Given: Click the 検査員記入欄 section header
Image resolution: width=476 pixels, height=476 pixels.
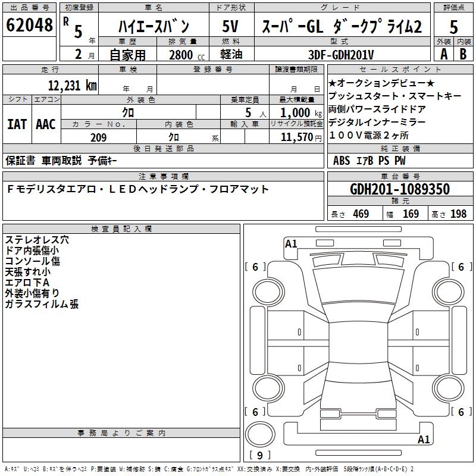Looking at the screenshot, I should click(x=121, y=229).
